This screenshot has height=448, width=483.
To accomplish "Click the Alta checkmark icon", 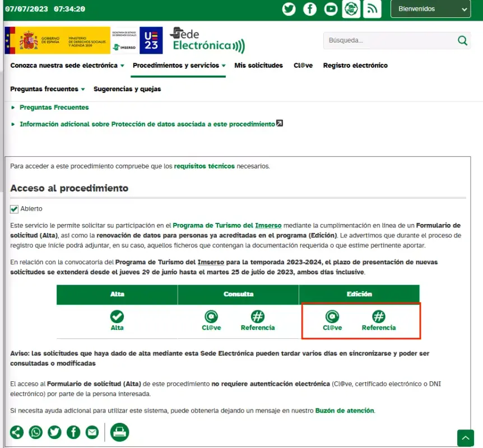I will (x=117, y=316).
